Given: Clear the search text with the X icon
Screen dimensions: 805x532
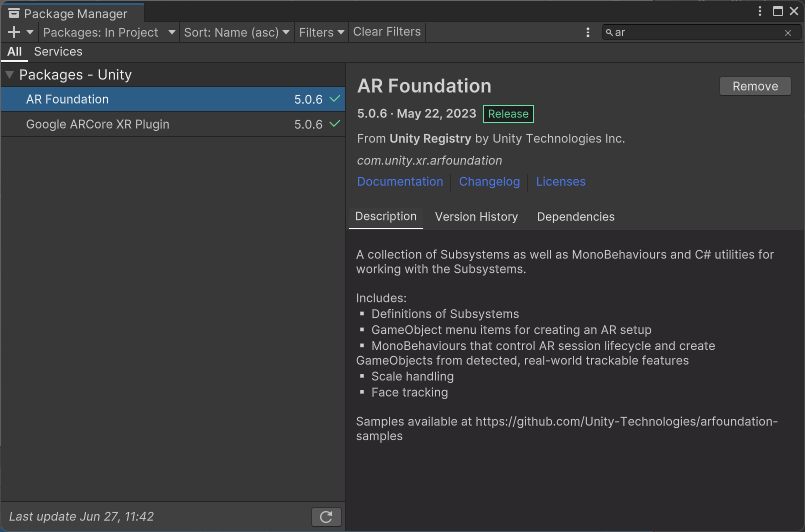Looking at the screenshot, I should click(788, 33).
